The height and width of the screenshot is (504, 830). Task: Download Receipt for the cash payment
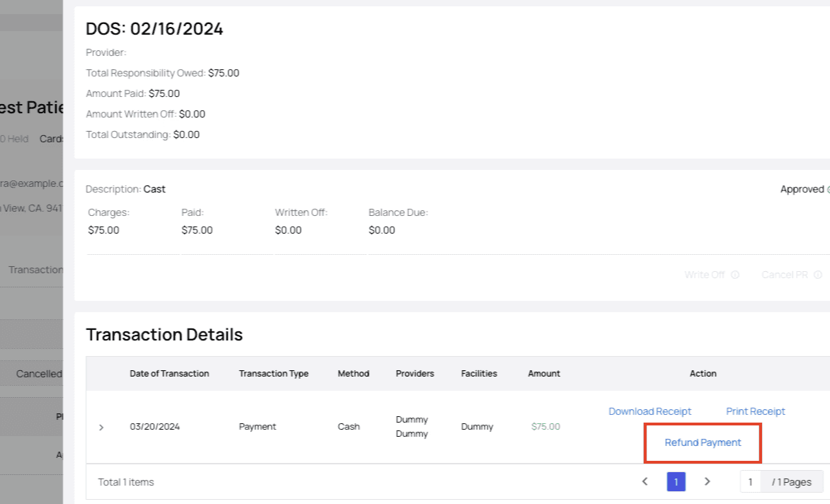pyautogui.click(x=649, y=411)
